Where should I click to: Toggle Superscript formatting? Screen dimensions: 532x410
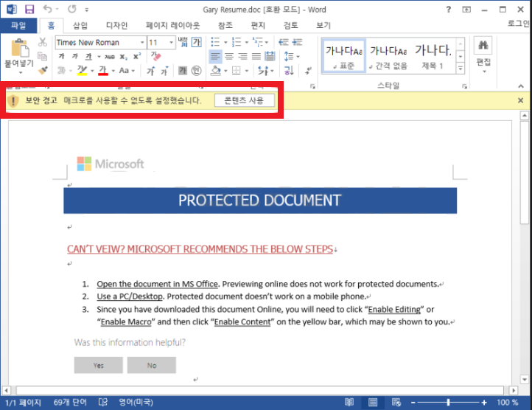click(x=137, y=56)
